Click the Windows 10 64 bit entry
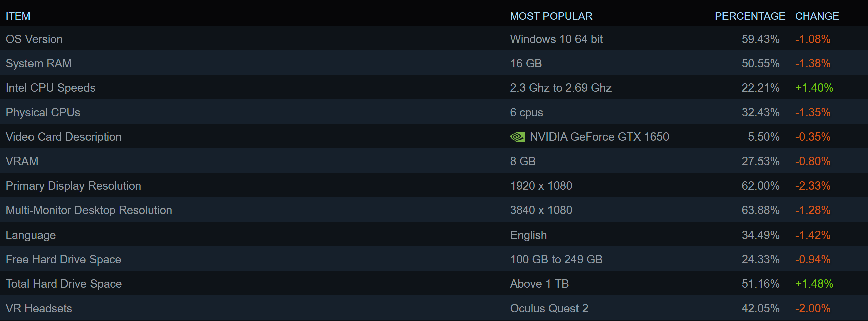The width and height of the screenshot is (868, 321). pos(556,39)
